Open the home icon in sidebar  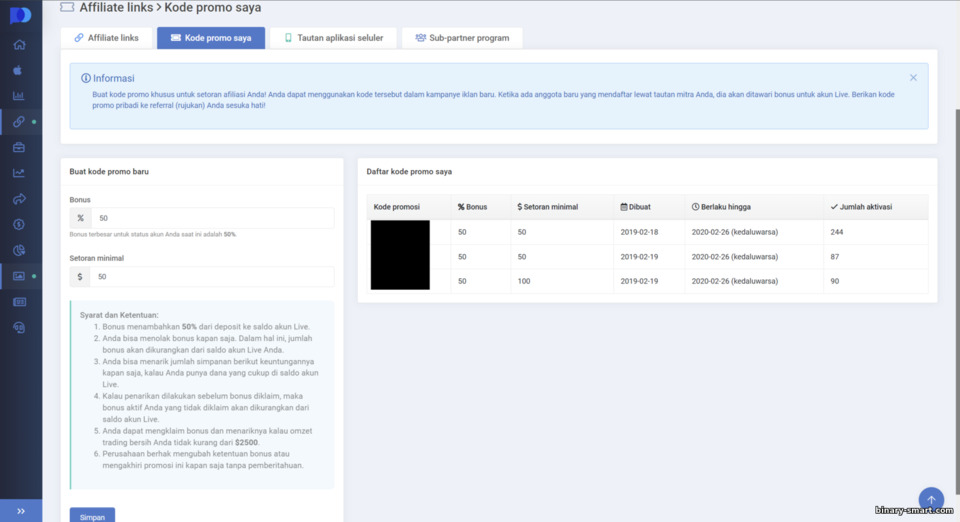coord(19,45)
